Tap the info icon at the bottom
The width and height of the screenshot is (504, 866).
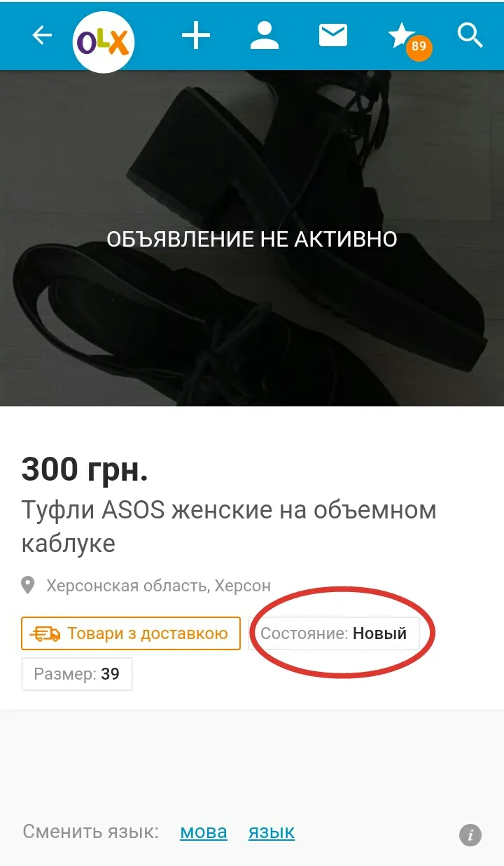point(470,835)
